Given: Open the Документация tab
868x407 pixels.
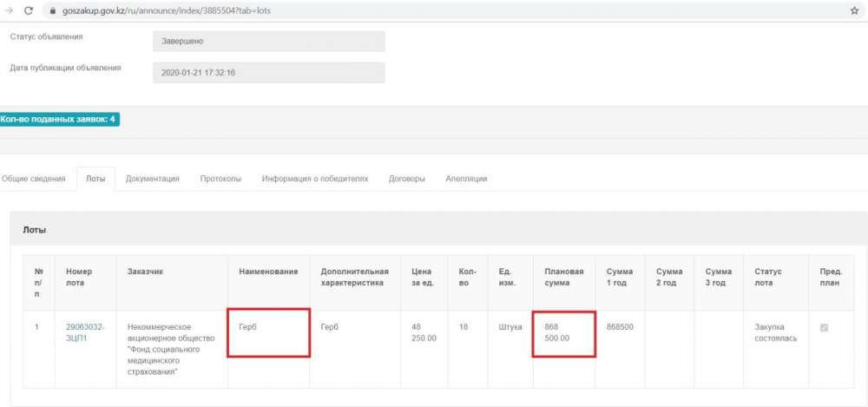Looking at the screenshot, I should (152, 179).
